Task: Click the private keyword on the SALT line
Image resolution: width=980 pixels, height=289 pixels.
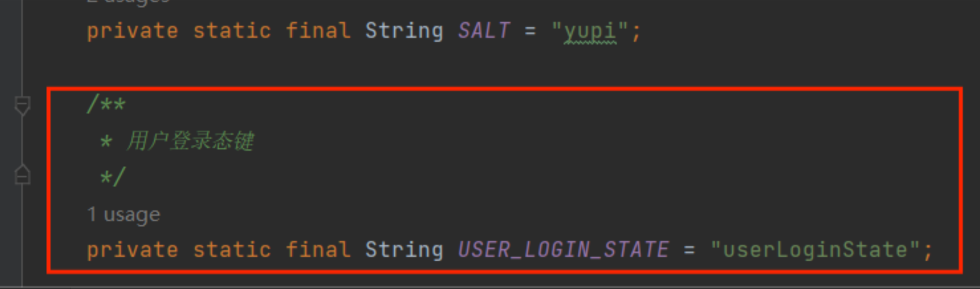Action: pyautogui.click(x=132, y=31)
